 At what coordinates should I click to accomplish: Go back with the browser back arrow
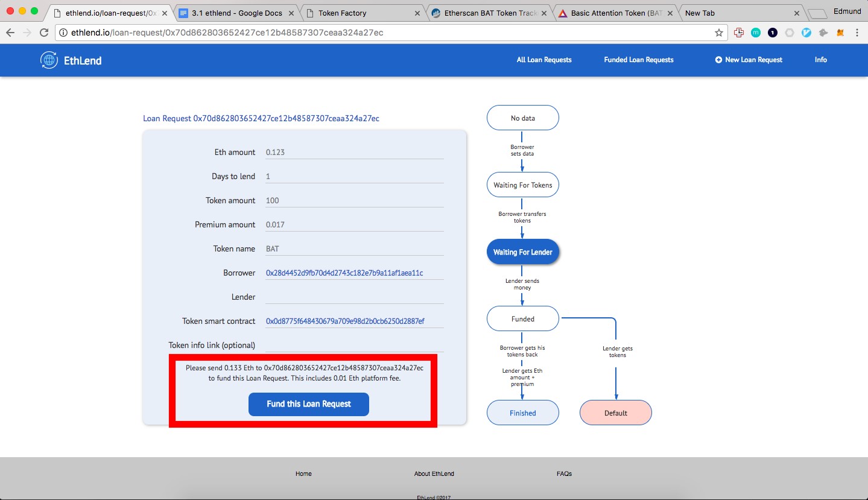click(10, 33)
